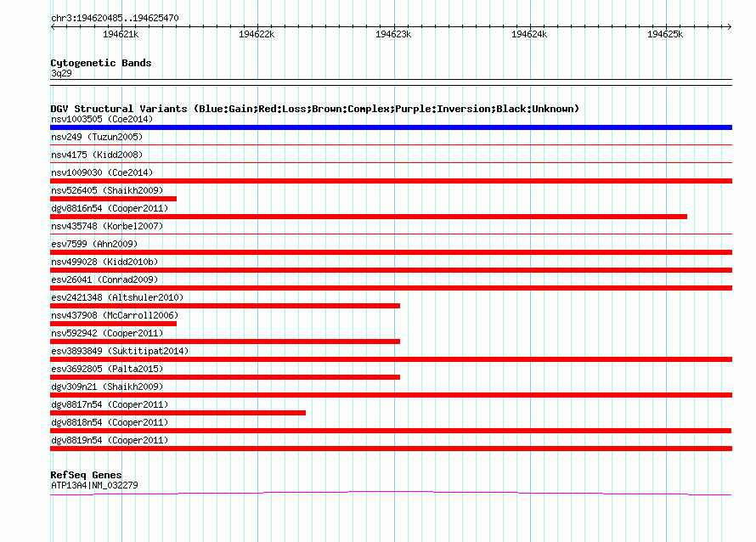Click the esv3692805 (Palta2015) variant label

coord(107,369)
